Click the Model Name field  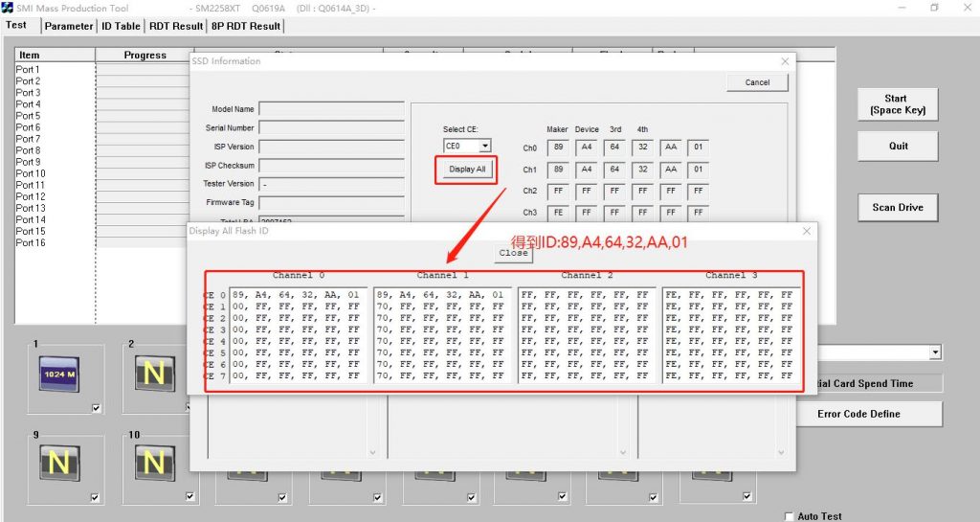(331, 109)
